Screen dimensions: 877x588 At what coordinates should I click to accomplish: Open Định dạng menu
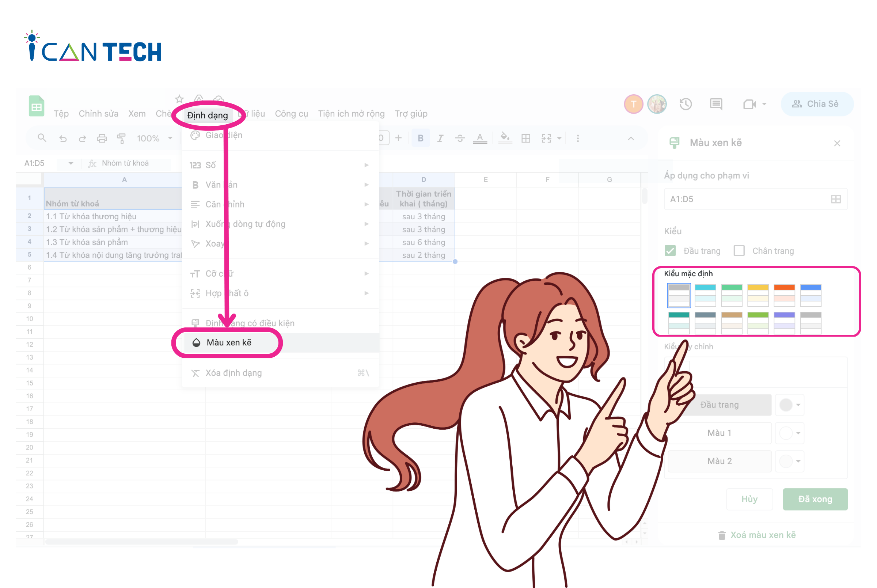click(207, 115)
